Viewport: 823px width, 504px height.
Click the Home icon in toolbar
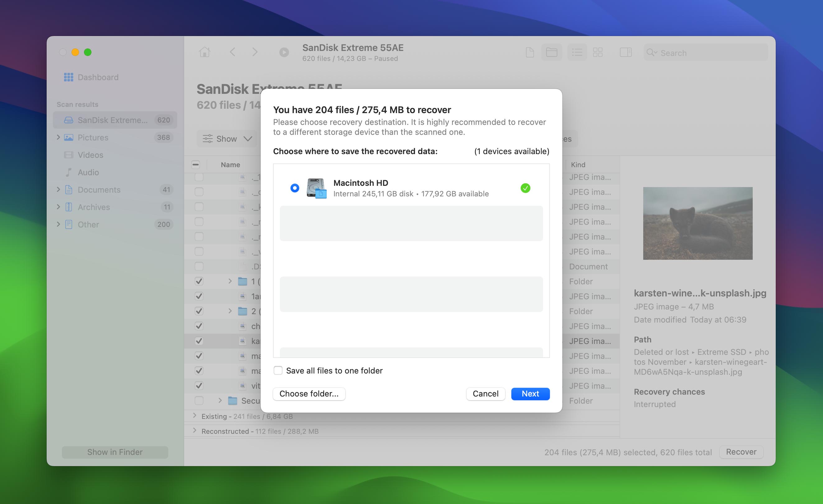(204, 52)
